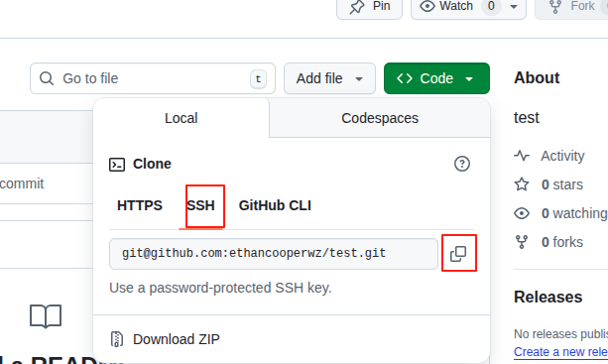Click the 'commit' text on the left
The width and height of the screenshot is (608, 364).
(x=22, y=183)
